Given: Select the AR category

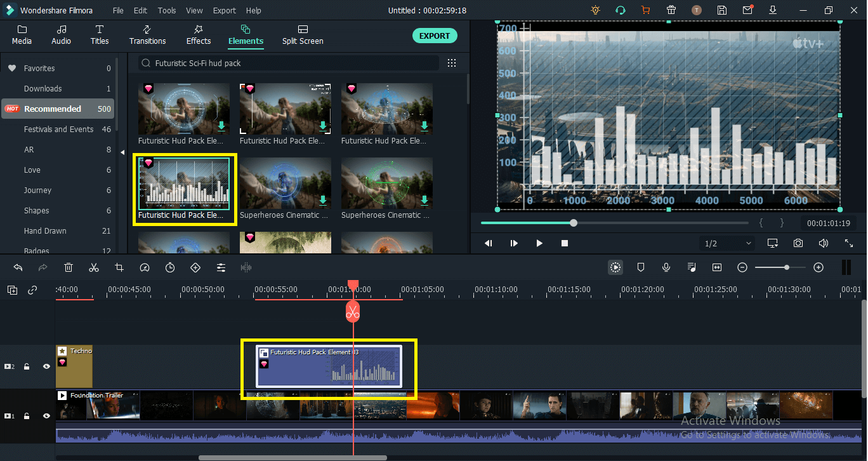Looking at the screenshot, I should tap(58, 149).
